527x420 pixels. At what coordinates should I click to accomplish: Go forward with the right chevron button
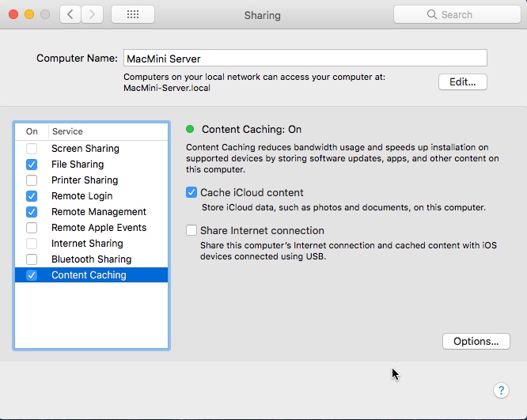92,14
